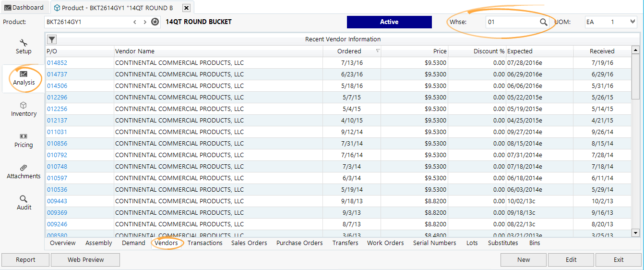This screenshot has height=270, width=644.
Task: Open the Attachments paperclip section
Action: (x=24, y=172)
